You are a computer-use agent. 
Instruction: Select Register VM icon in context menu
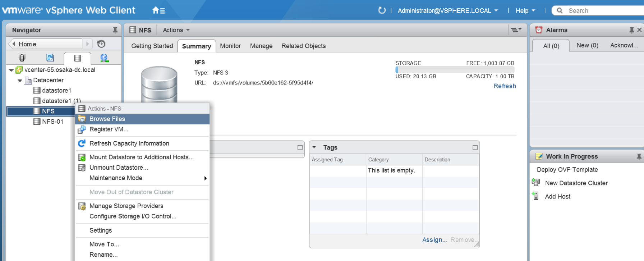pos(82,129)
